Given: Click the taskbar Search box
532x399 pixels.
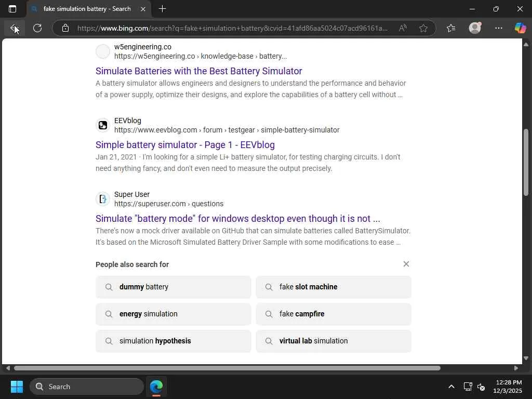Looking at the screenshot, I should click(87, 387).
